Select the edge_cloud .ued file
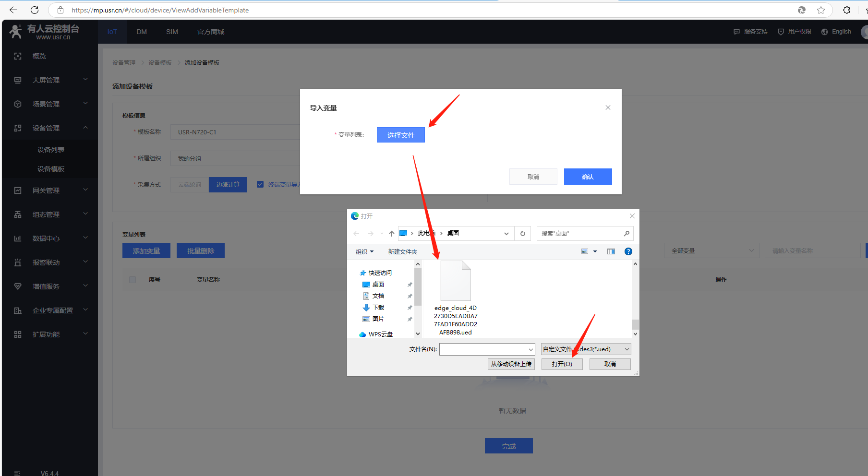This screenshot has width=868, height=476. [456, 298]
